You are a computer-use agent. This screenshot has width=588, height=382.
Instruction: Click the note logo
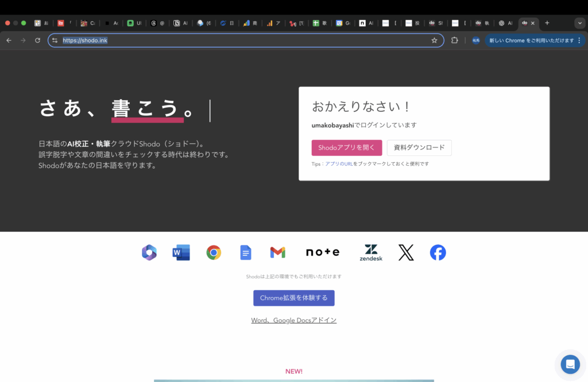pyautogui.click(x=322, y=252)
